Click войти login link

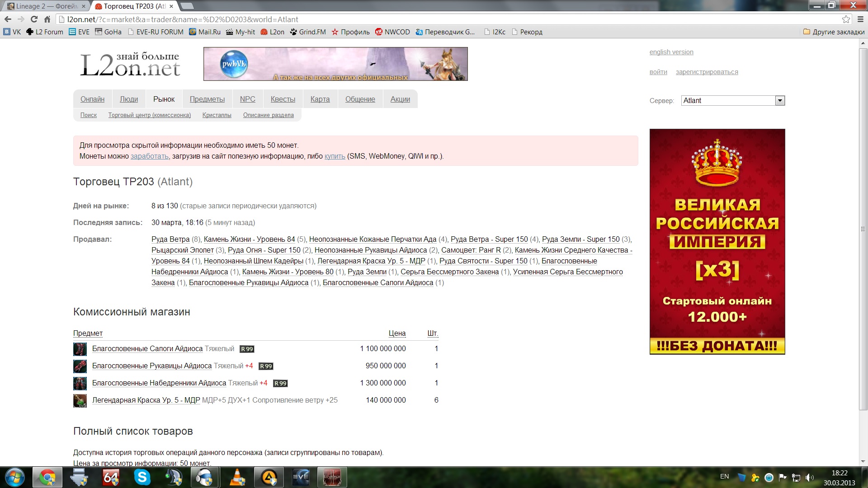click(658, 72)
